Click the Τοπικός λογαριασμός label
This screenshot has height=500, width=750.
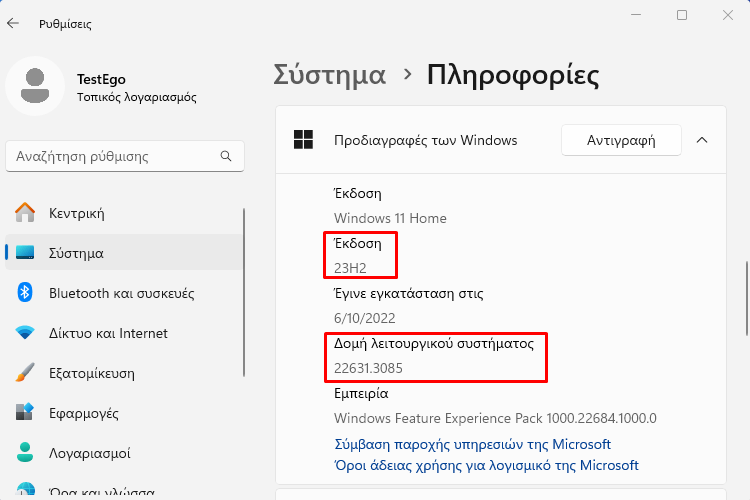pos(137,97)
